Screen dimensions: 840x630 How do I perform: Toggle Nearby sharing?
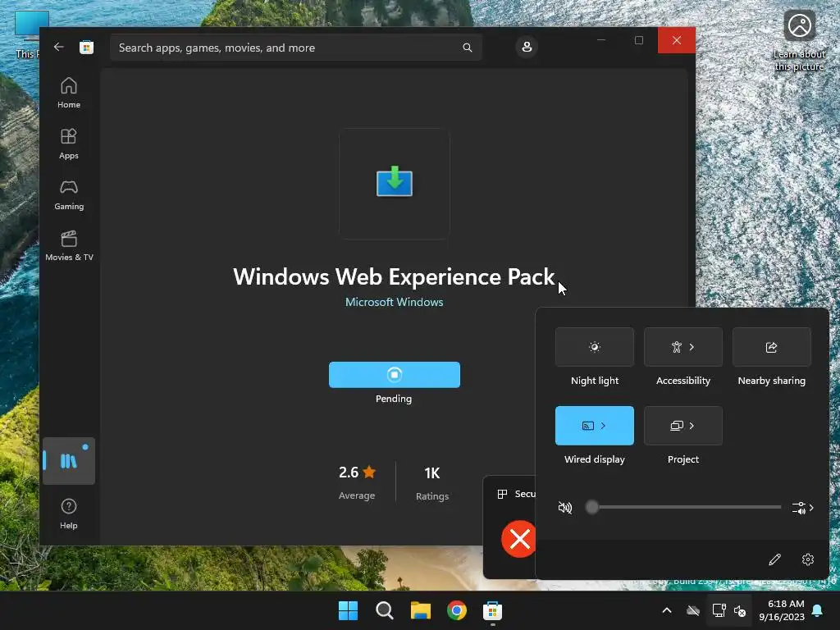coord(771,347)
